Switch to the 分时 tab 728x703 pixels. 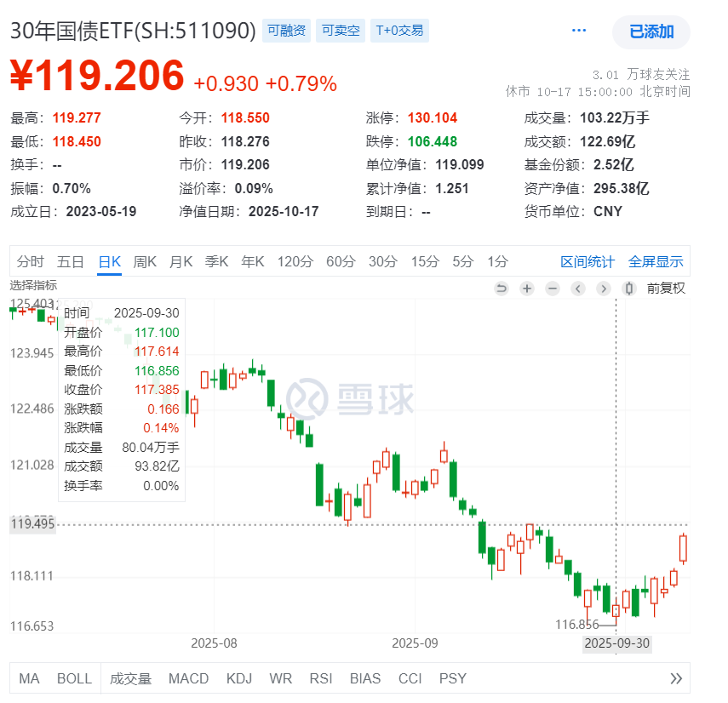click(30, 262)
